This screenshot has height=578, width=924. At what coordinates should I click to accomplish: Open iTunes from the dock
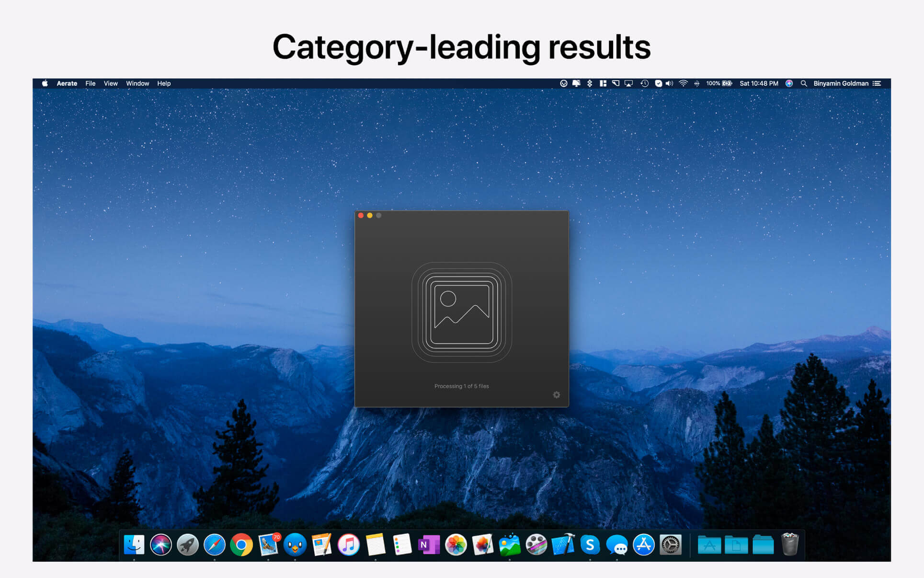(x=349, y=545)
